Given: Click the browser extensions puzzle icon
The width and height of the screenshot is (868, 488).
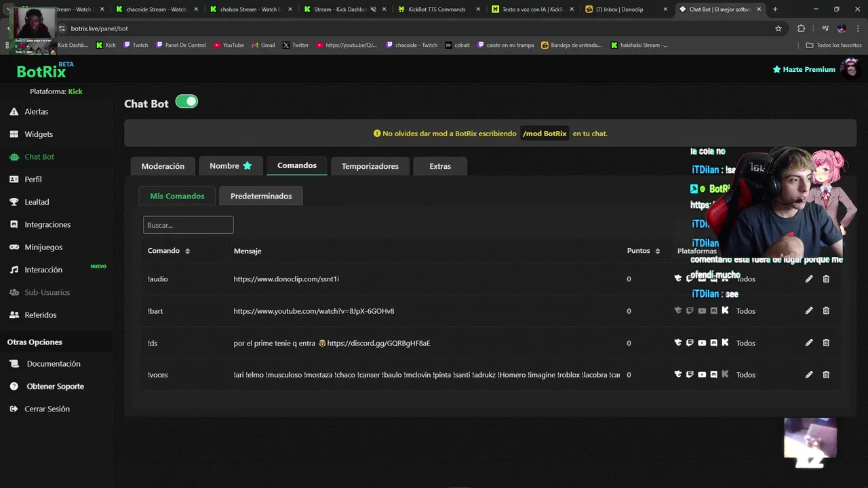Looking at the screenshot, I should (801, 28).
